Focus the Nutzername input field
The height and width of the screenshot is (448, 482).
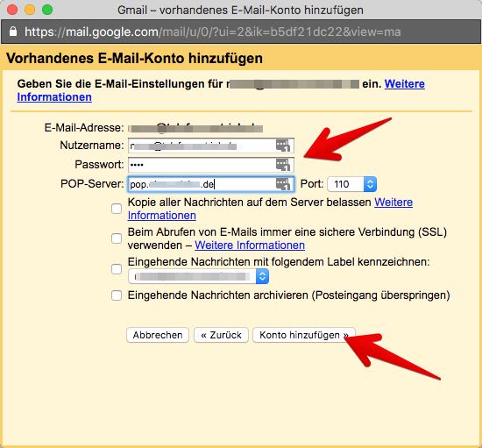211,146
